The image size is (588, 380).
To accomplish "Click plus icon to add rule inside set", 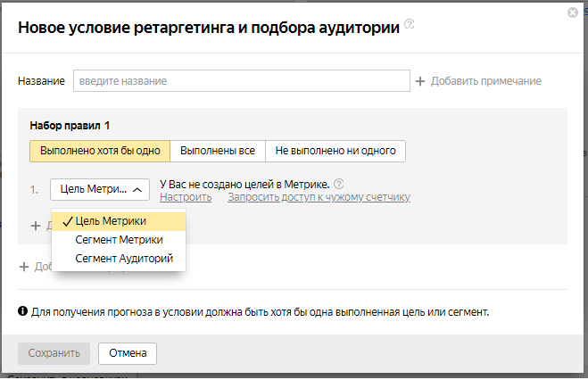I will tap(36, 226).
